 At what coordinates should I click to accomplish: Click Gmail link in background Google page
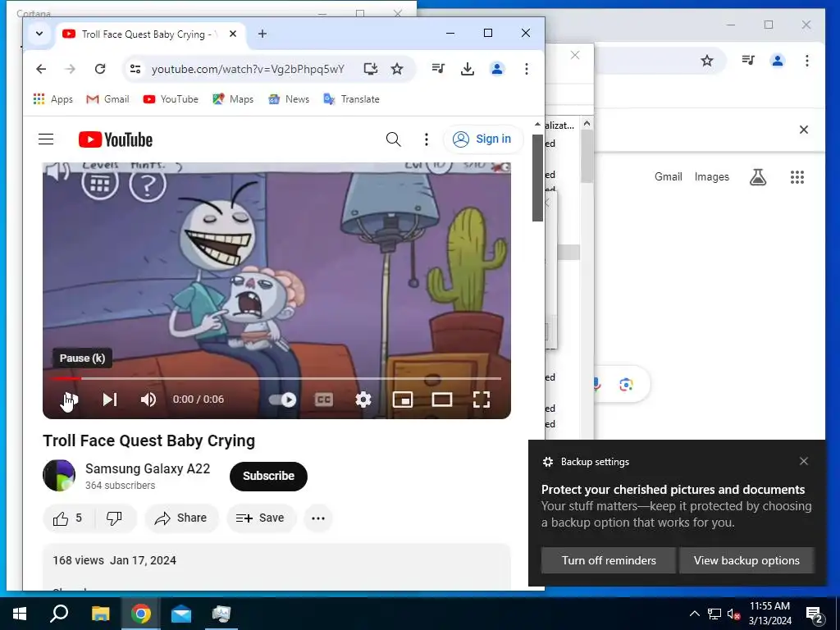coord(668,177)
